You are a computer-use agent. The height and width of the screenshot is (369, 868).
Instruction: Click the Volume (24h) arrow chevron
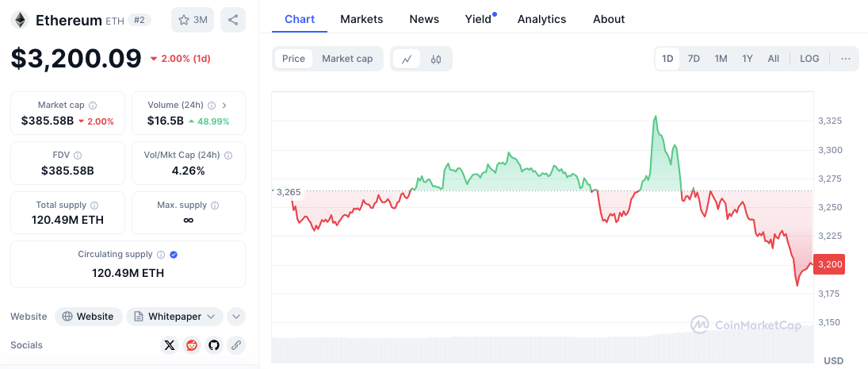click(224, 105)
